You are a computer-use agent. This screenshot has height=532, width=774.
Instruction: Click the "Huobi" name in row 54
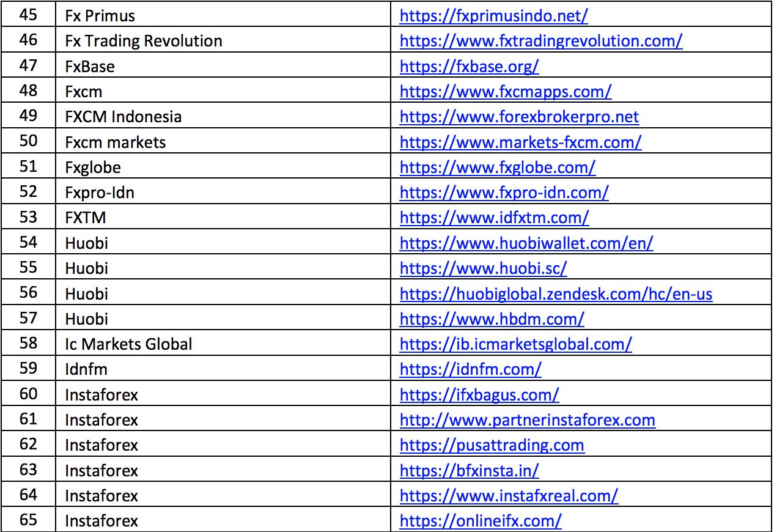pyautogui.click(x=86, y=243)
